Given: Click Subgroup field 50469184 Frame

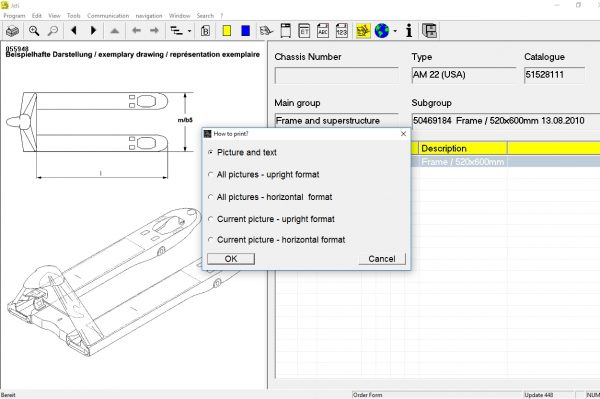Looking at the screenshot, I should click(506, 121).
